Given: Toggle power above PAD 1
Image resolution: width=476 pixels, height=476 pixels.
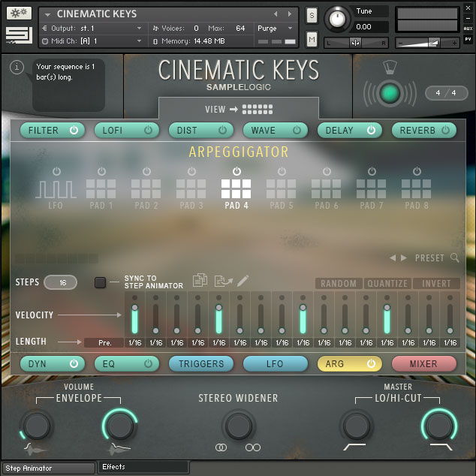Looking at the screenshot, I should coord(101,171).
